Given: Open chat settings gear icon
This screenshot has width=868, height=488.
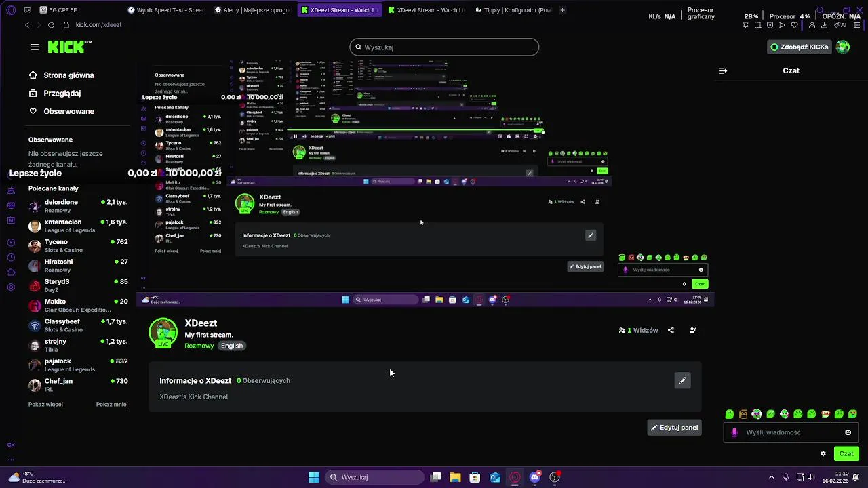Looking at the screenshot, I should pyautogui.click(x=823, y=454).
